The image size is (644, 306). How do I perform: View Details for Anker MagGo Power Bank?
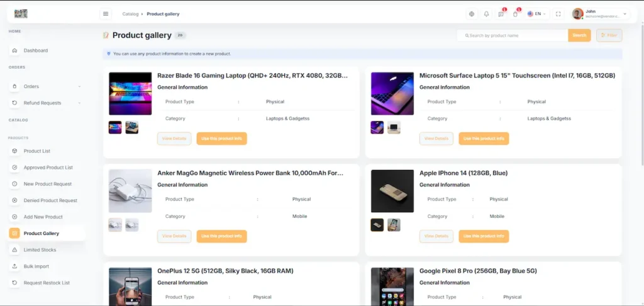point(174,236)
